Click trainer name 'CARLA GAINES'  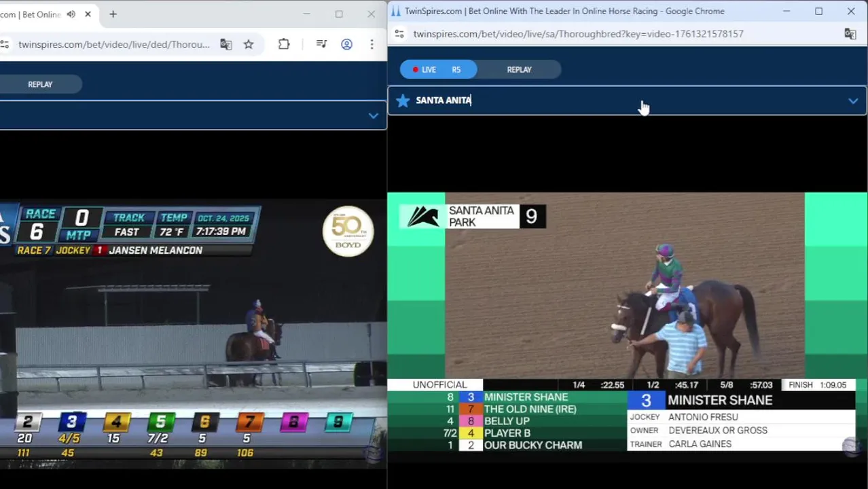700,444
